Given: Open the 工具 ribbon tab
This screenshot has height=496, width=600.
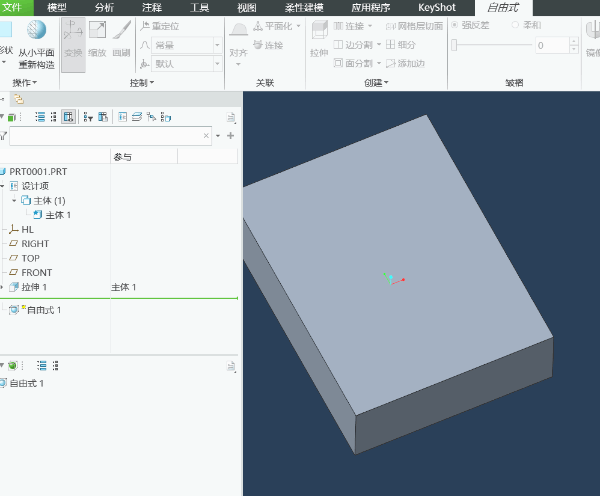Looking at the screenshot, I should (199, 8).
